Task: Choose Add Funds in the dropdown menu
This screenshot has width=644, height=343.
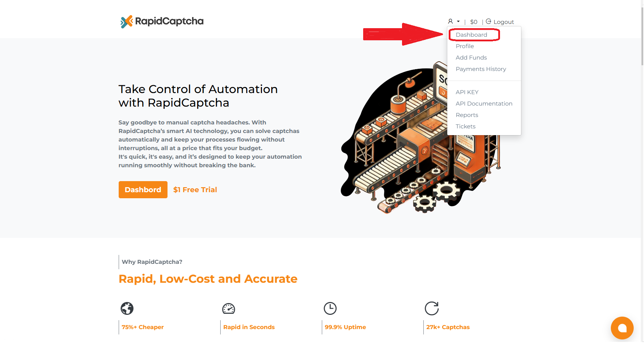Action: click(x=471, y=58)
